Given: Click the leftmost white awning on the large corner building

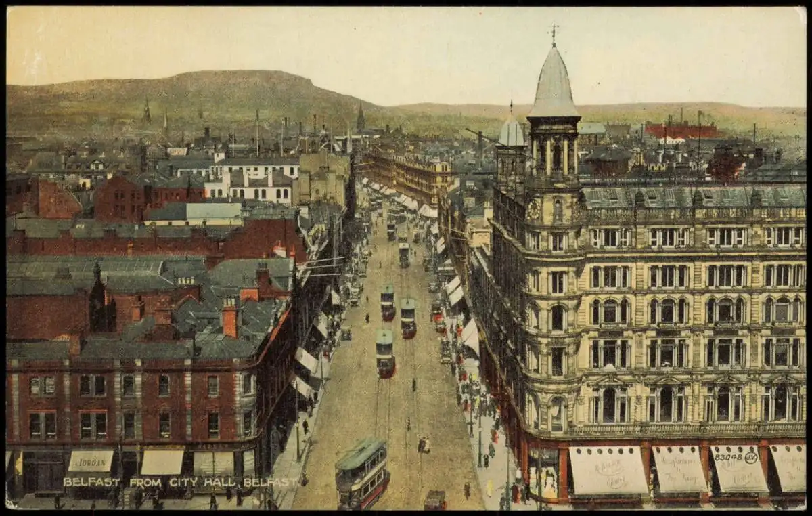Looking at the screenshot, I should (608, 469).
